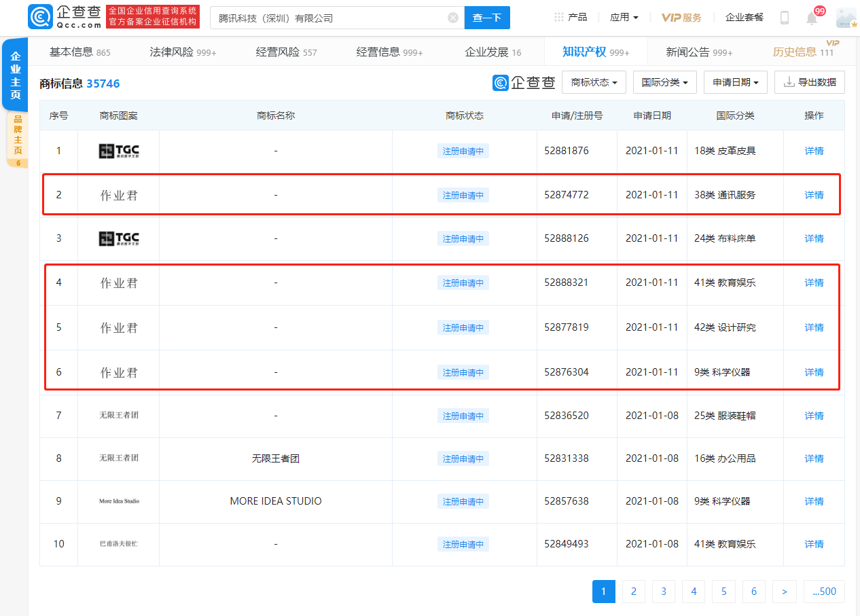Open the mobile phone icon in header
The image size is (860, 616).
coord(785,18)
